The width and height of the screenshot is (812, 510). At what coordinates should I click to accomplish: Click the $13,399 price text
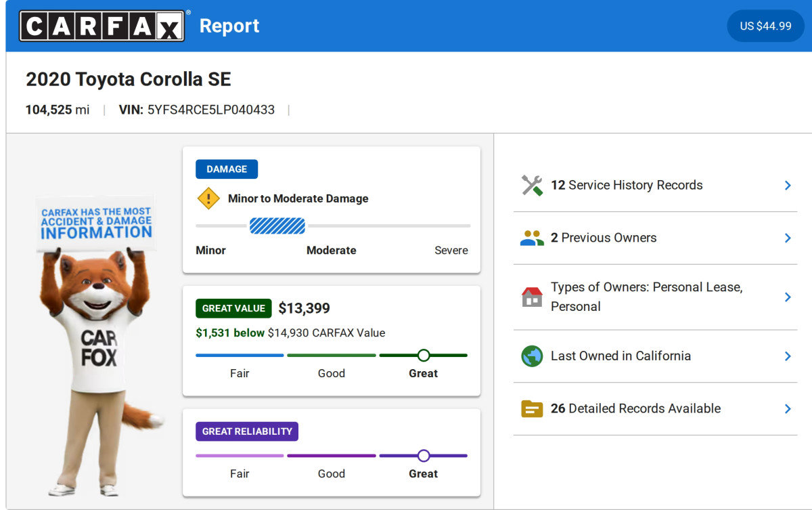coord(304,309)
